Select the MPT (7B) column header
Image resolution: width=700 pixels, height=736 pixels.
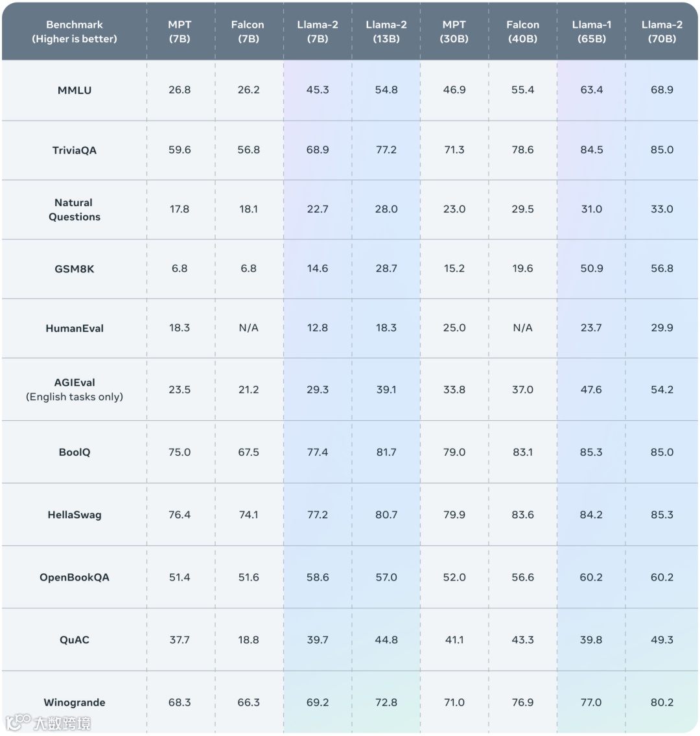point(180,32)
